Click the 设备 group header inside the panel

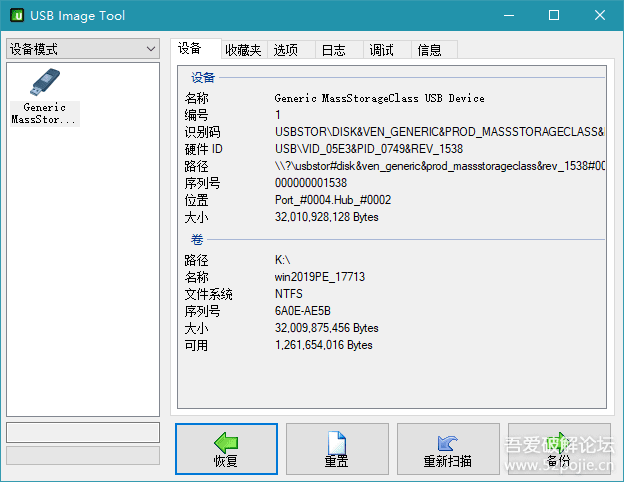[203, 78]
